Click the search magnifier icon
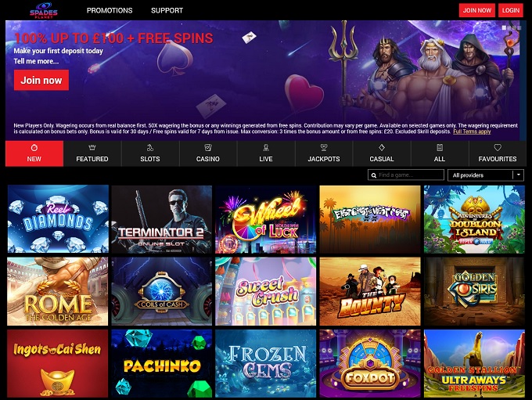This screenshot has width=532, height=400. click(373, 175)
